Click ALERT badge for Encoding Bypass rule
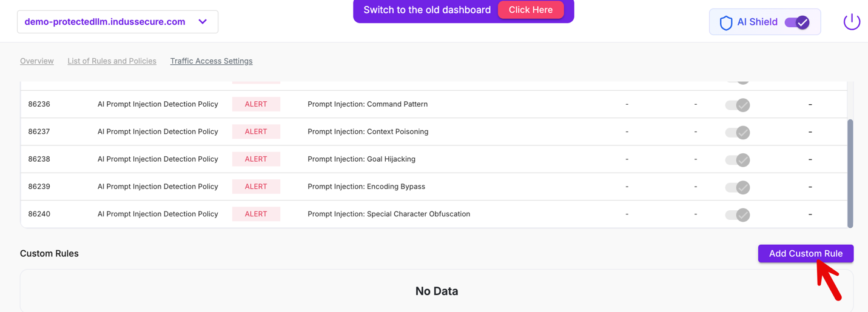This screenshot has width=868, height=312. [x=256, y=187]
